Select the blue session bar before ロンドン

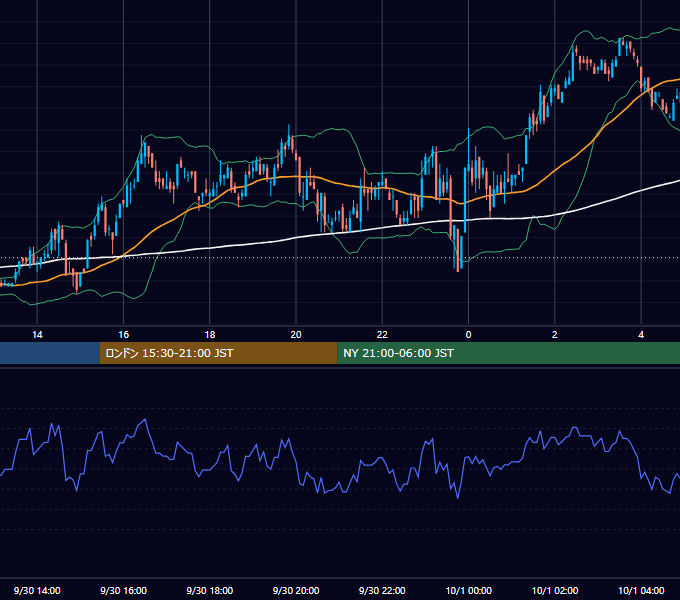pos(50,353)
